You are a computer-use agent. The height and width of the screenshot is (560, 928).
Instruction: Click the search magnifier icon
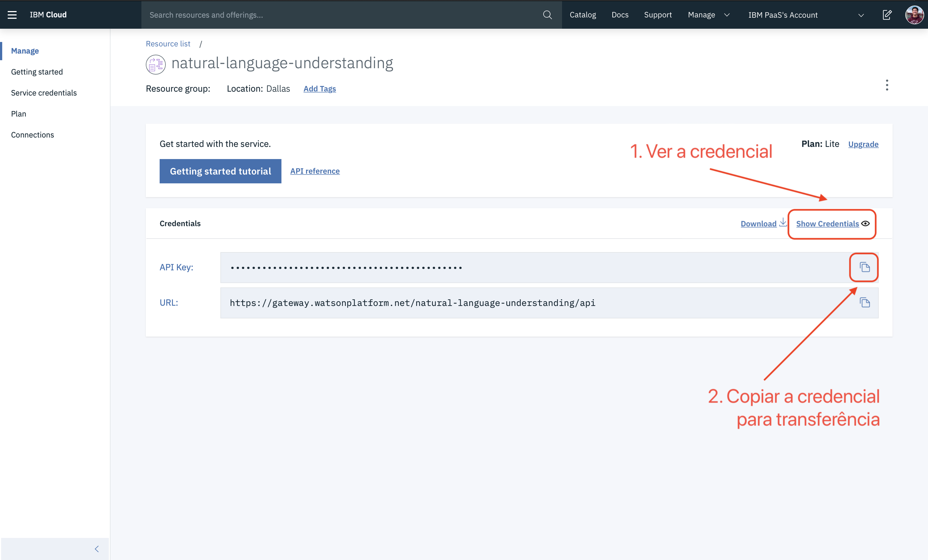(x=547, y=15)
